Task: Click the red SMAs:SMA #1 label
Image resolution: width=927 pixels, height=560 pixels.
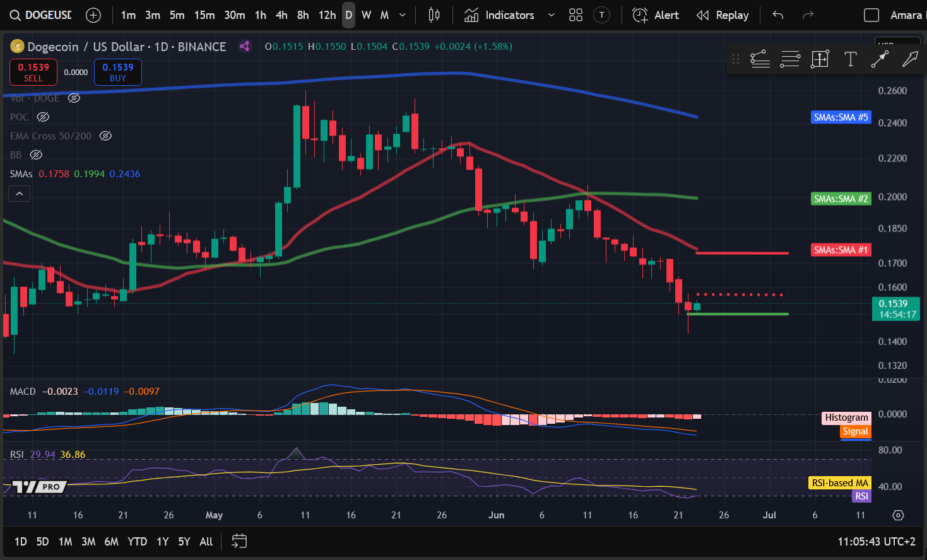Action: click(x=841, y=250)
